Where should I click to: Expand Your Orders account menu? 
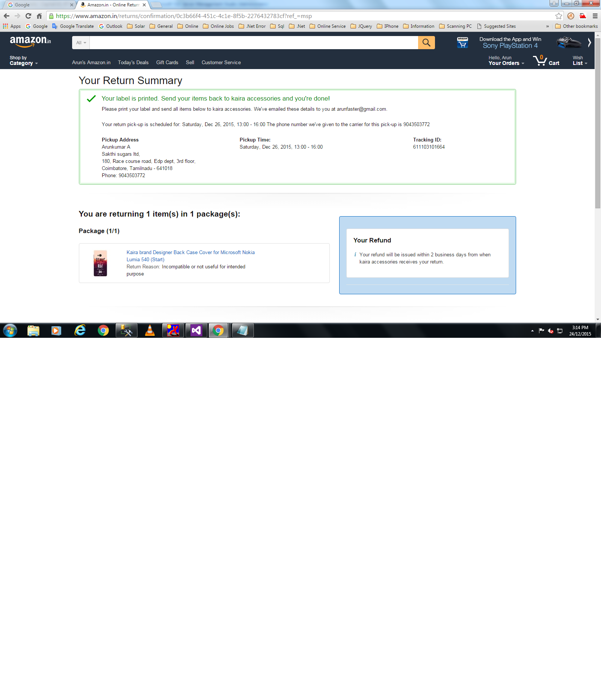(x=506, y=60)
